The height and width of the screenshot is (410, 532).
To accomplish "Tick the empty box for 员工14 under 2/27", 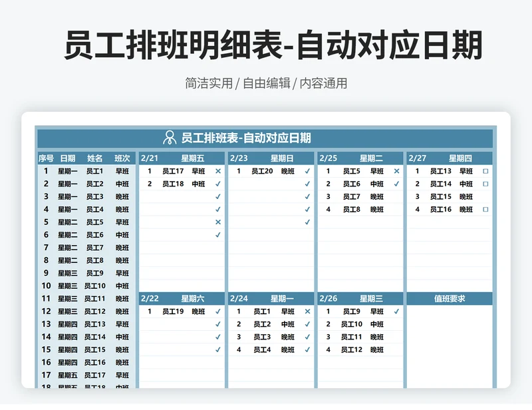I will point(485,184).
